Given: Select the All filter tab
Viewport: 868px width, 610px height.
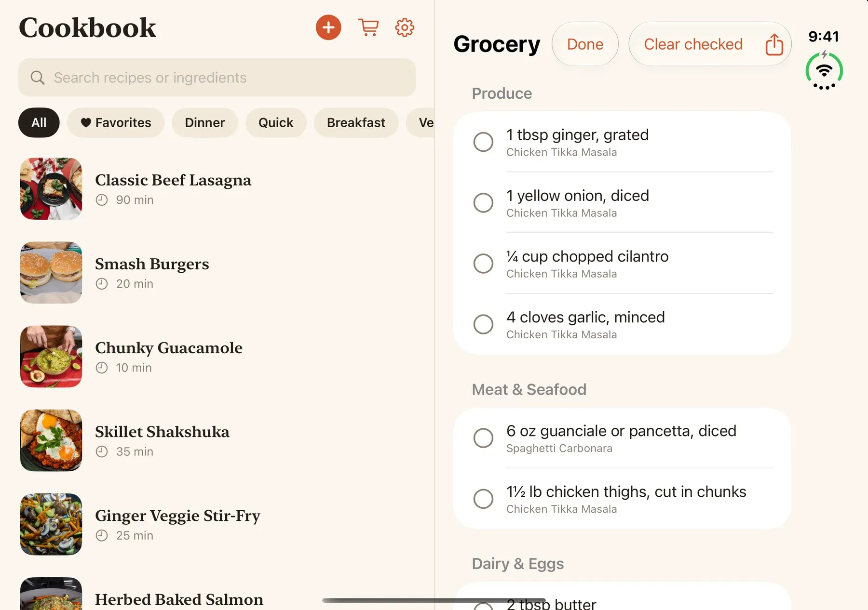Looking at the screenshot, I should [x=39, y=122].
